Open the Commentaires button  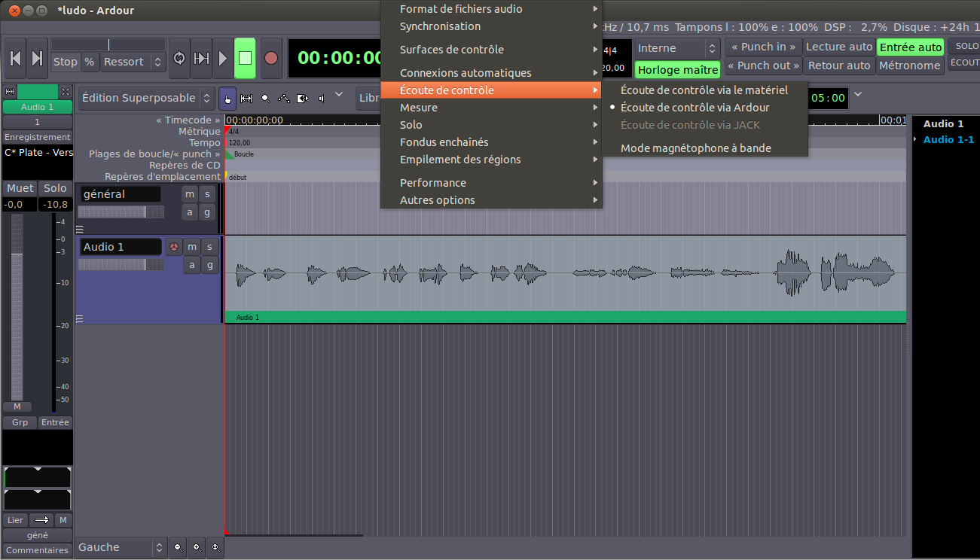38,550
